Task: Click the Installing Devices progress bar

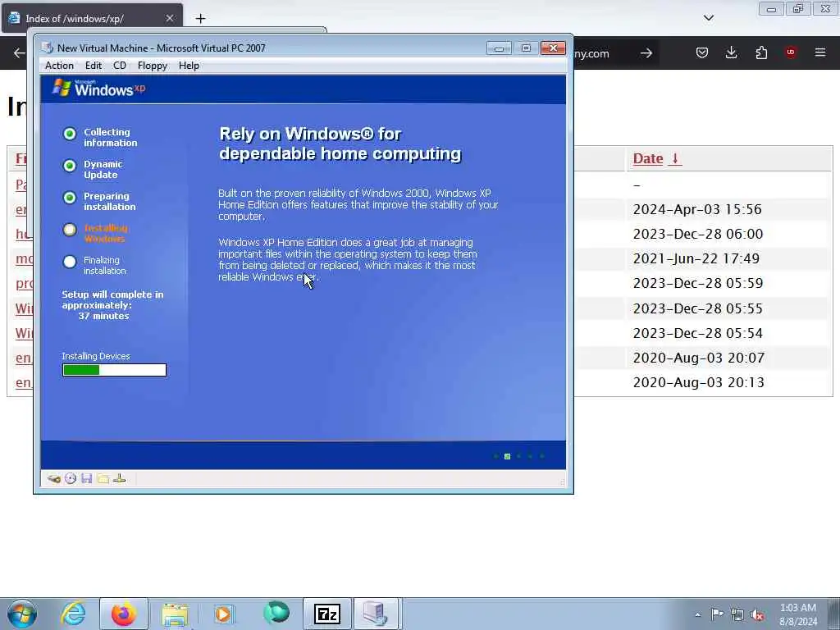Action: click(114, 370)
